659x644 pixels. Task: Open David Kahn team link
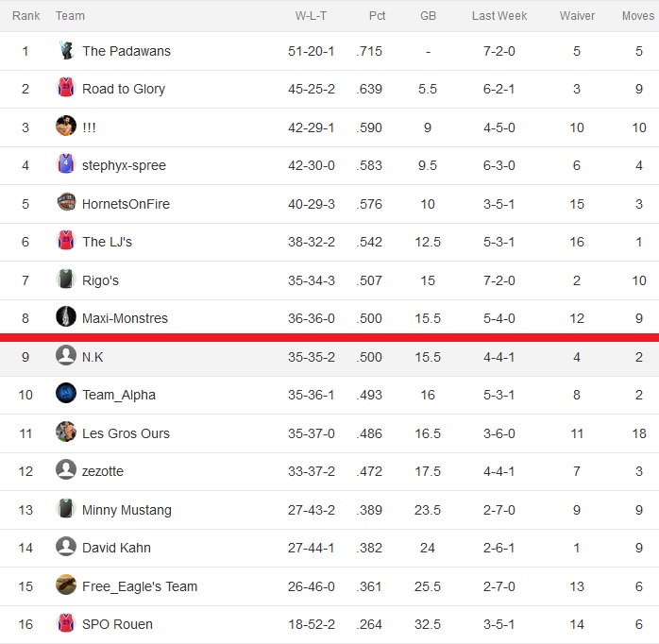[116, 548]
